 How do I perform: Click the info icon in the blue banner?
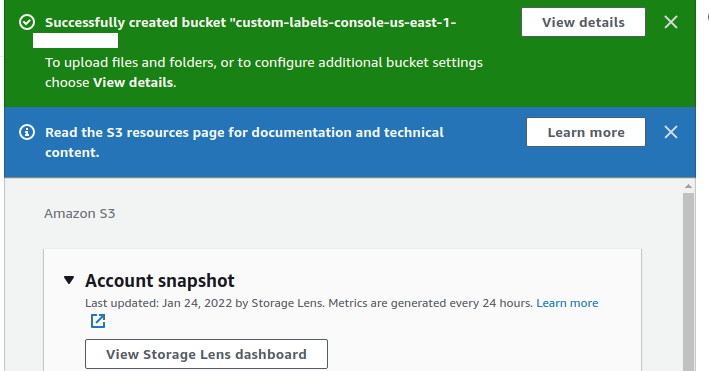[27, 132]
